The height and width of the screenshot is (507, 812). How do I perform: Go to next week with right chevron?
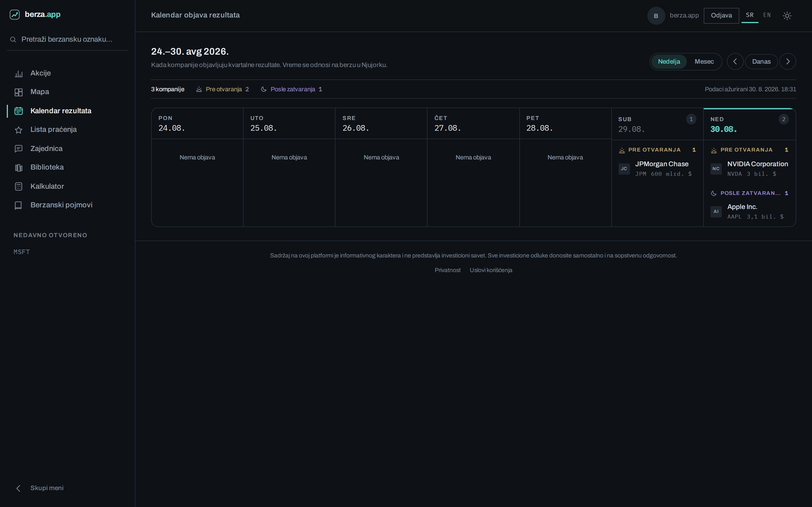(787, 61)
